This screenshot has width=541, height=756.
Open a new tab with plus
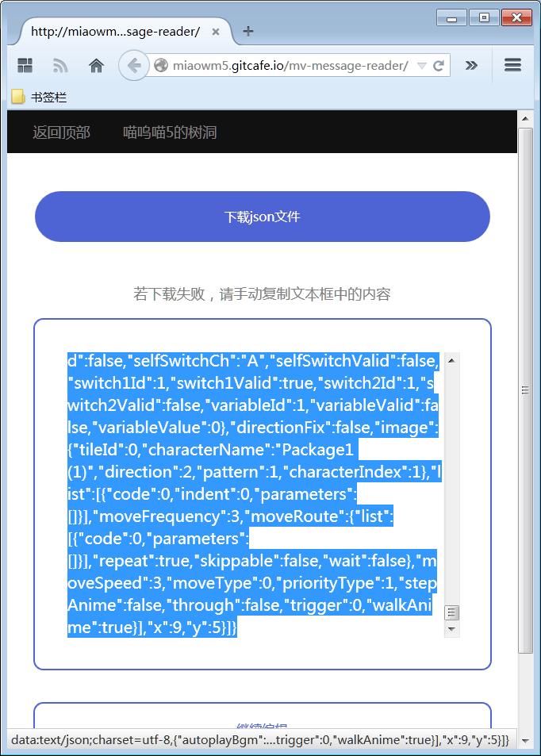[x=247, y=32]
